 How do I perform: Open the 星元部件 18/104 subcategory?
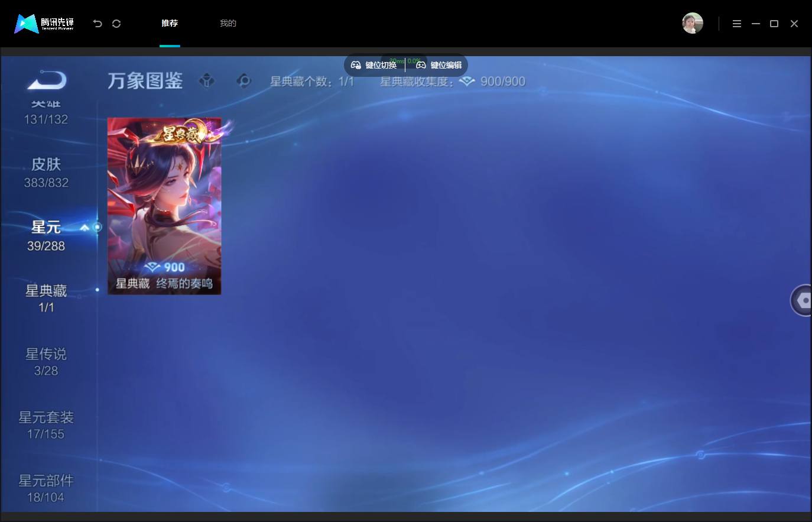46,488
